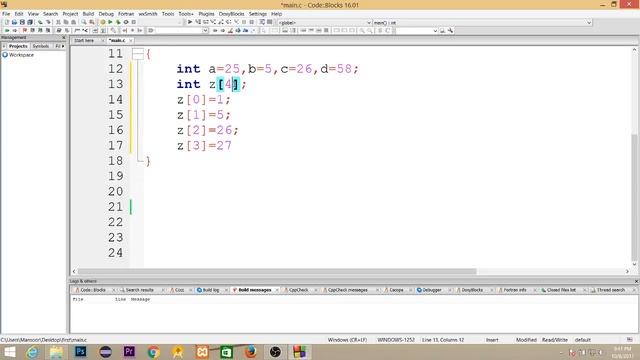The height and width of the screenshot is (360, 640).
Task: Click the Replace toolbar icon
Action: [92, 22]
